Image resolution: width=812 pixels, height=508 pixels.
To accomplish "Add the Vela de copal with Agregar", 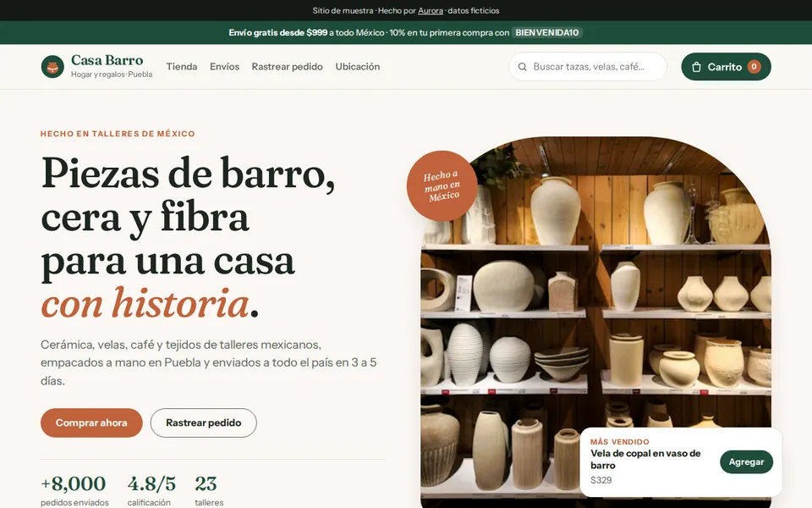I will point(746,462).
